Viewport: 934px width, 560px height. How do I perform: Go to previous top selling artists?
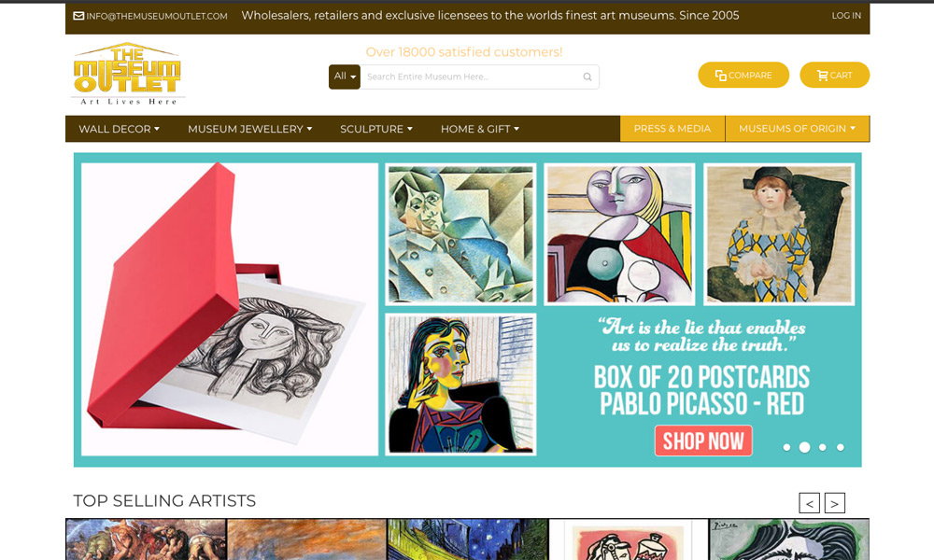coord(809,503)
